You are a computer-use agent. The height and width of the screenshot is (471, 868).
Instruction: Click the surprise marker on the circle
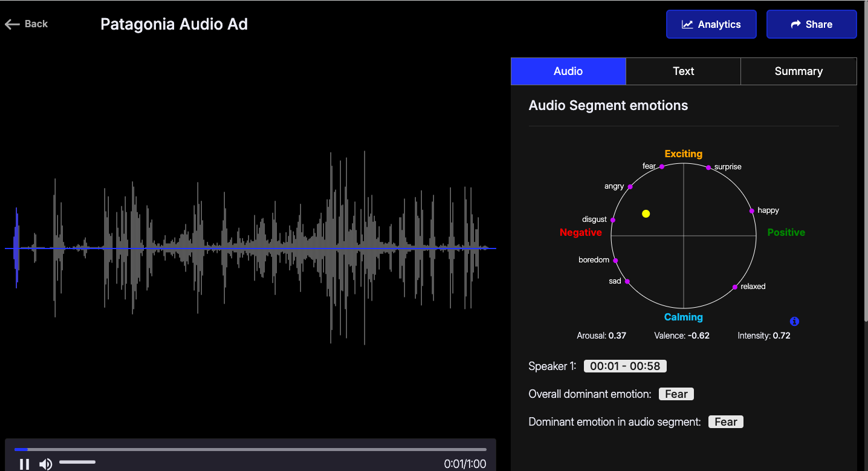709,167
